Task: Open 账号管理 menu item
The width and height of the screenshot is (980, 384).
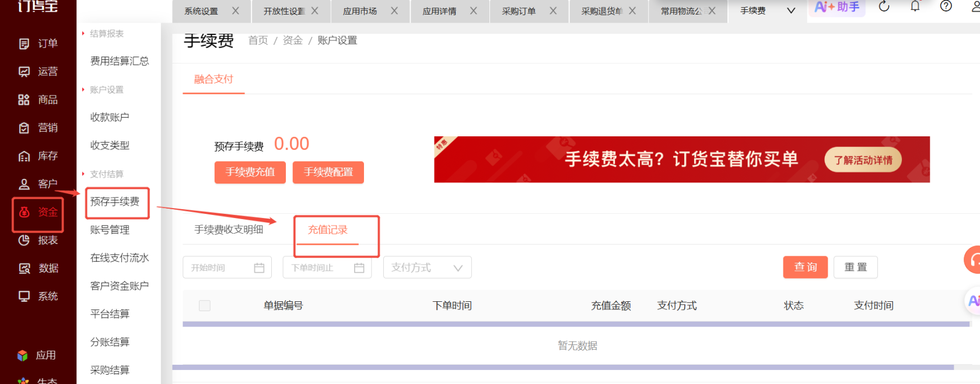Action: coord(110,230)
